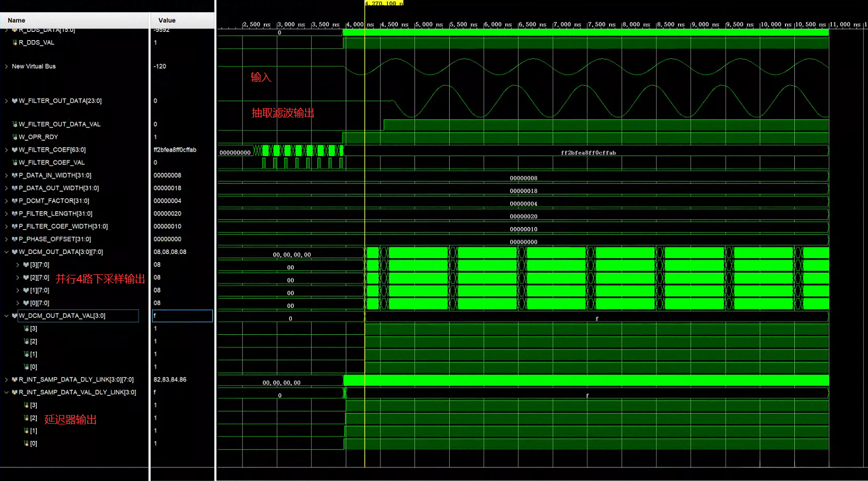Image resolution: width=868 pixels, height=481 pixels.
Task: Click the R_DDS_VAL single-bit signal icon
Action: pyautogui.click(x=15, y=43)
